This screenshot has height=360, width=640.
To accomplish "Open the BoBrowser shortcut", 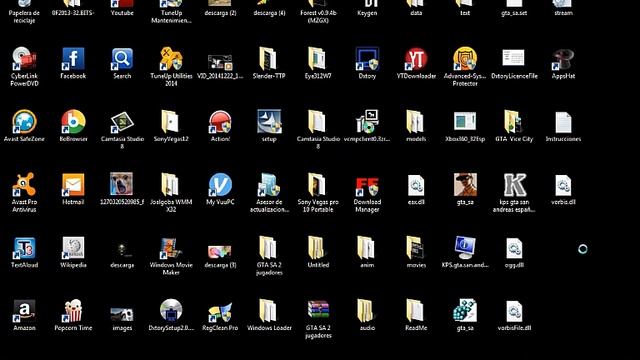I will coord(73,122).
